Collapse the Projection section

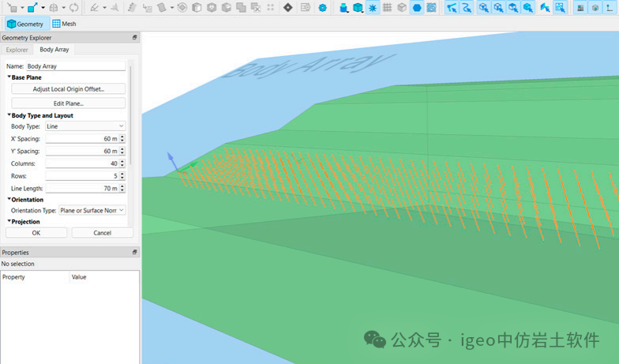9,221
